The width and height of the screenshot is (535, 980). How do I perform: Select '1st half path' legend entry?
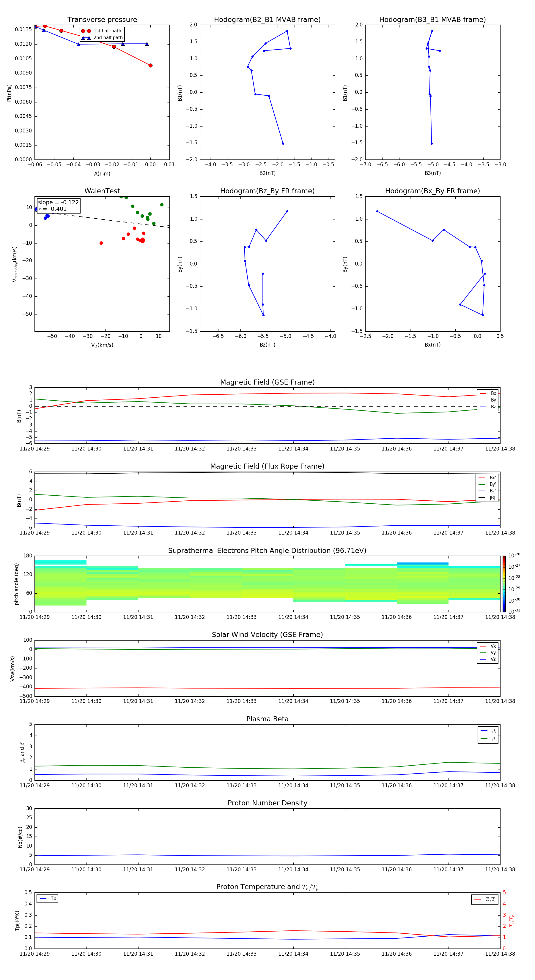[x=101, y=31]
